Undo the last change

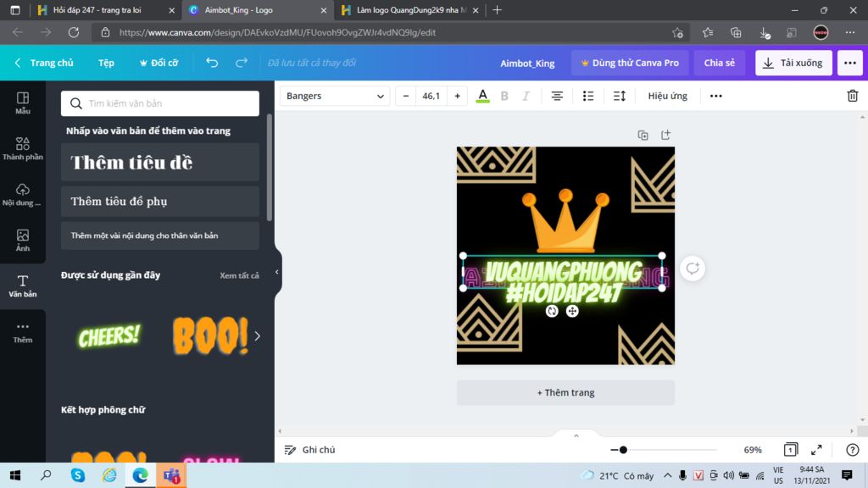click(212, 63)
